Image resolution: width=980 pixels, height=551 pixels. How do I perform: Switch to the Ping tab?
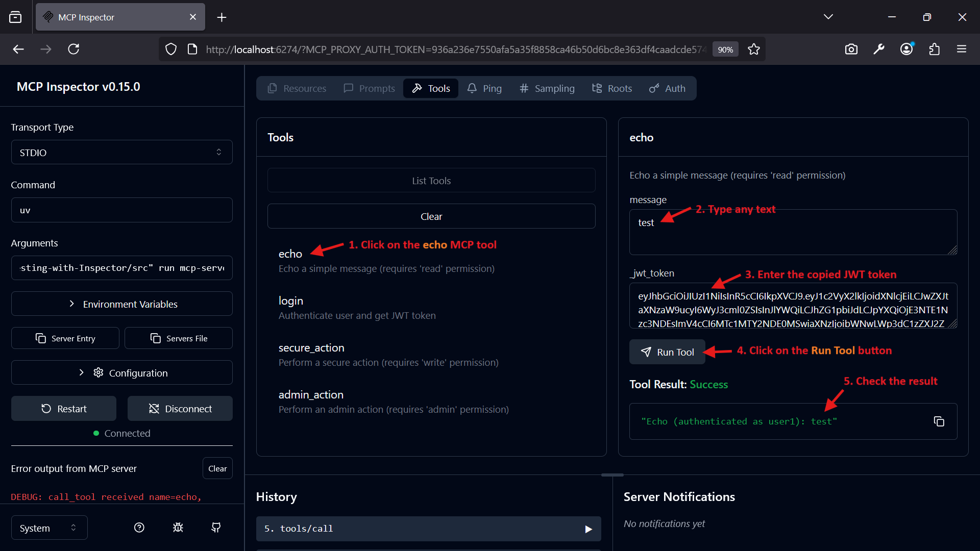point(484,88)
